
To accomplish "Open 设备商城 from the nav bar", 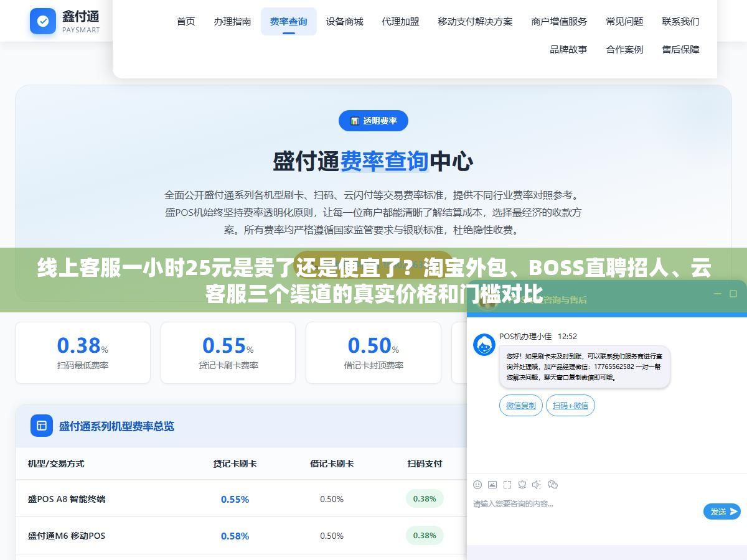I will coord(344,21).
